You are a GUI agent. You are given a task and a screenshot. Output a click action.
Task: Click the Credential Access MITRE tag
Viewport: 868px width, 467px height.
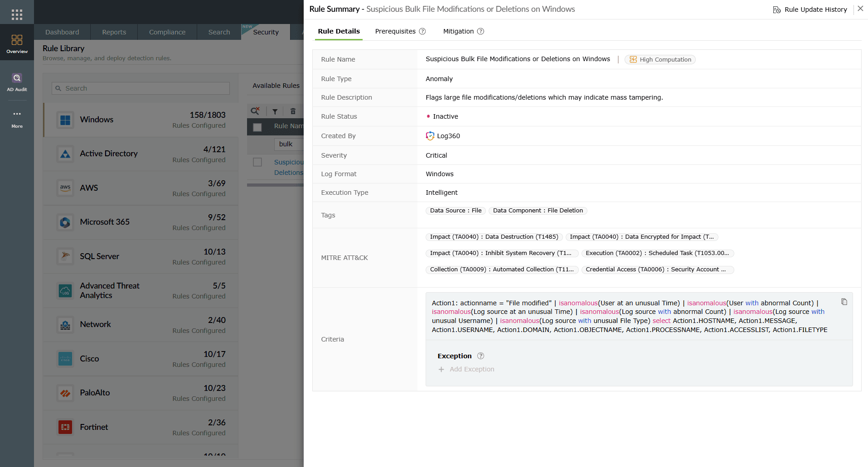coord(657,270)
